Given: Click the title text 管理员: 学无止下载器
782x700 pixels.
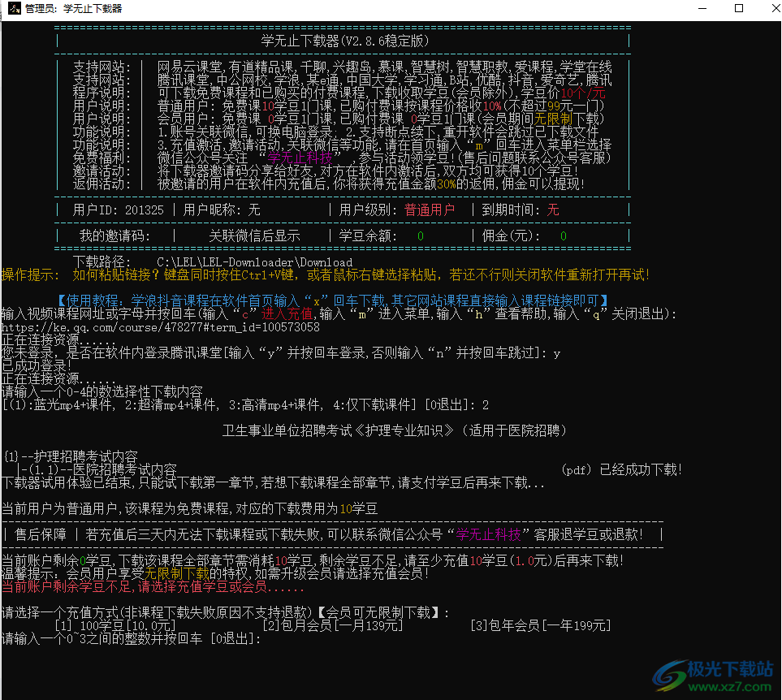Looking at the screenshot, I should pos(73,8).
